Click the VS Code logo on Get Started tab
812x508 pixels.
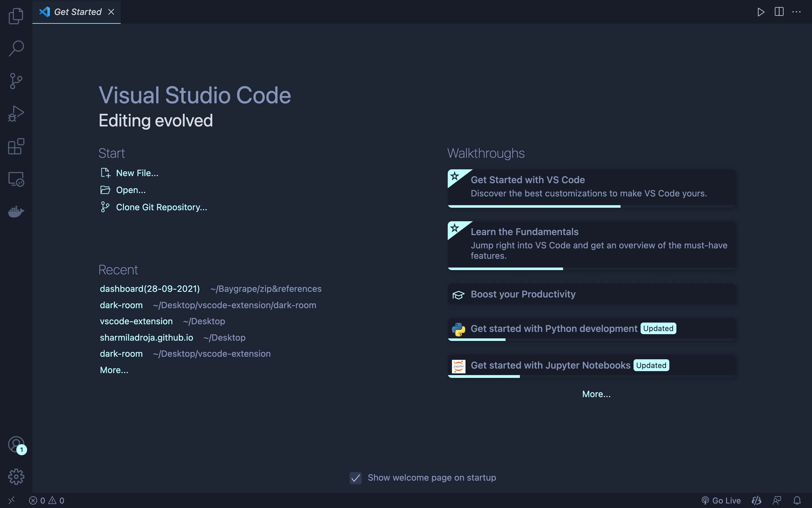click(x=45, y=12)
